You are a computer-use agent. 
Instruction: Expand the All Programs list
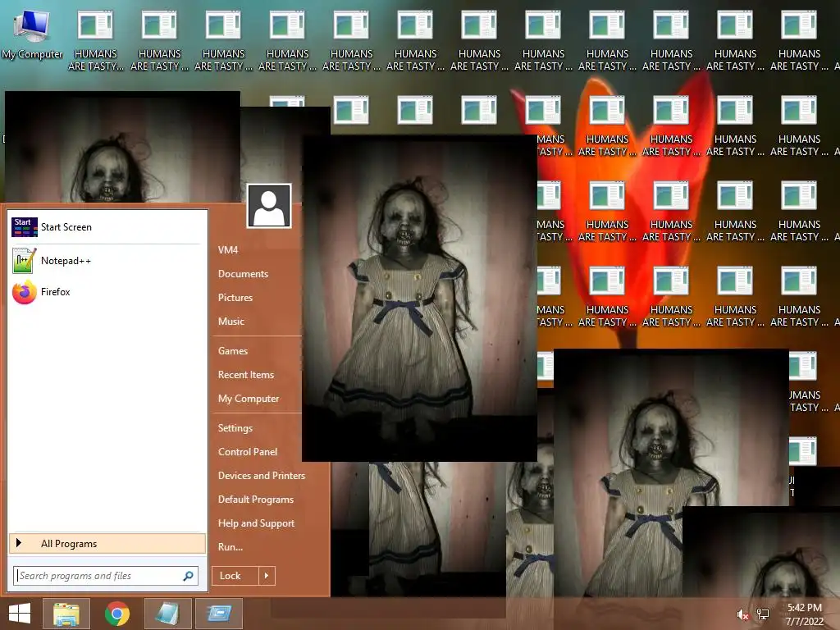coord(107,544)
